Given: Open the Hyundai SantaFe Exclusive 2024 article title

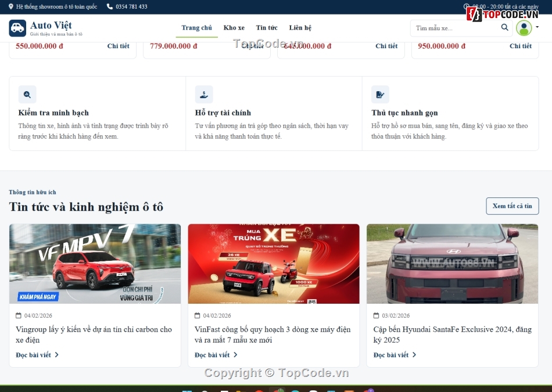Looking at the screenshot, I should 453,335.
